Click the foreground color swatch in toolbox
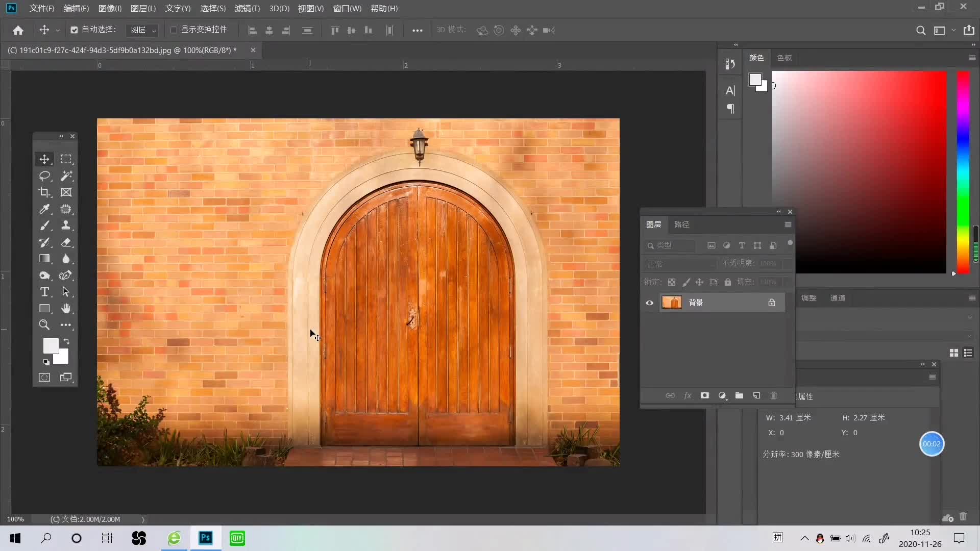The height and width of the screenshot is (551, 980). 50,345
